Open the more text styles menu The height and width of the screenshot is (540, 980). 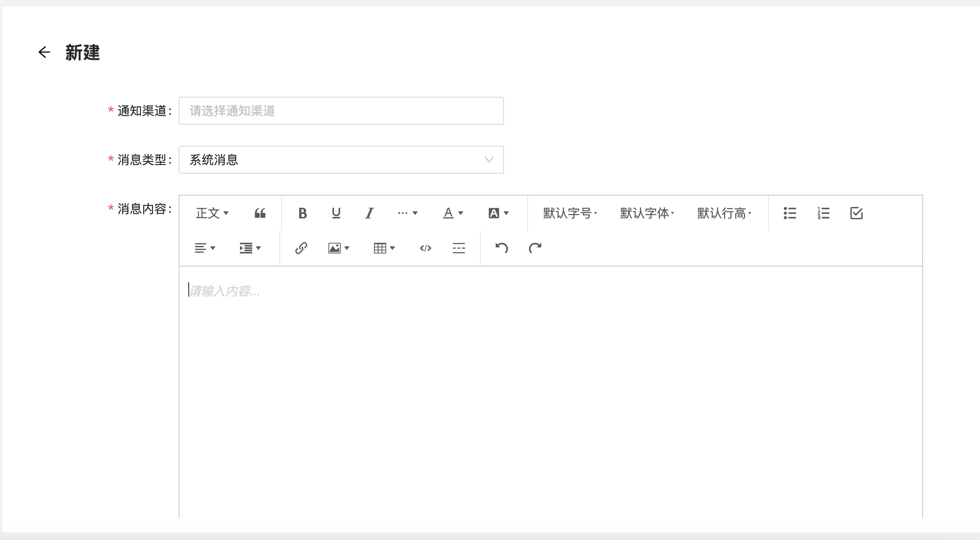coord(408,213)
